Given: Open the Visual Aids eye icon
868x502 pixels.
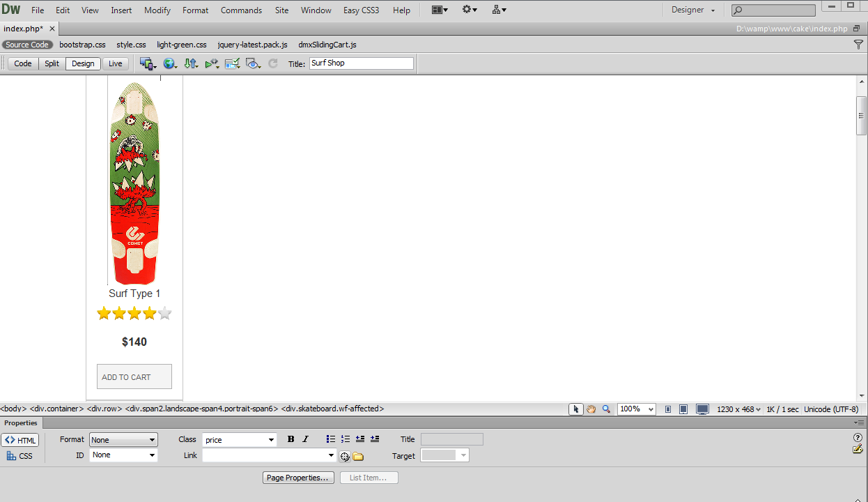Looking at the screenshot, I should pos(253,63).
